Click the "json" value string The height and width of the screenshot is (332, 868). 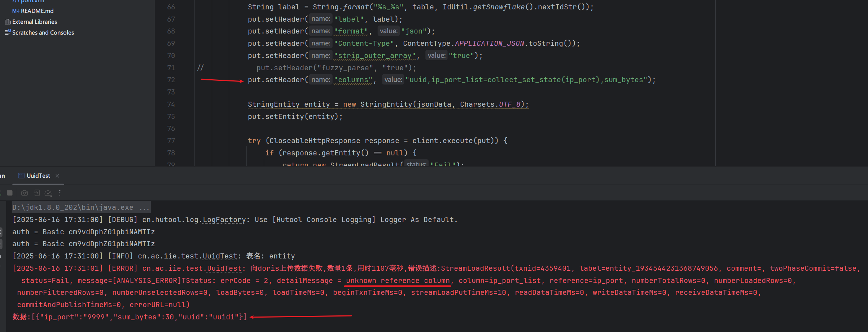pyautogui.click(x=413, y=31)
